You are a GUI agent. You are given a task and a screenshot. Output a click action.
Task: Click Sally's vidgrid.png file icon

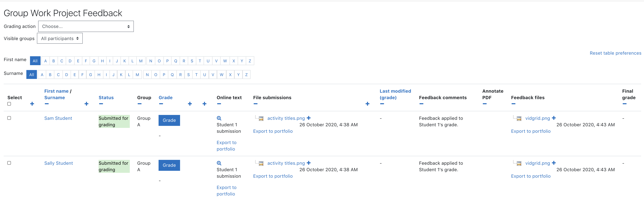click(519, 163)
